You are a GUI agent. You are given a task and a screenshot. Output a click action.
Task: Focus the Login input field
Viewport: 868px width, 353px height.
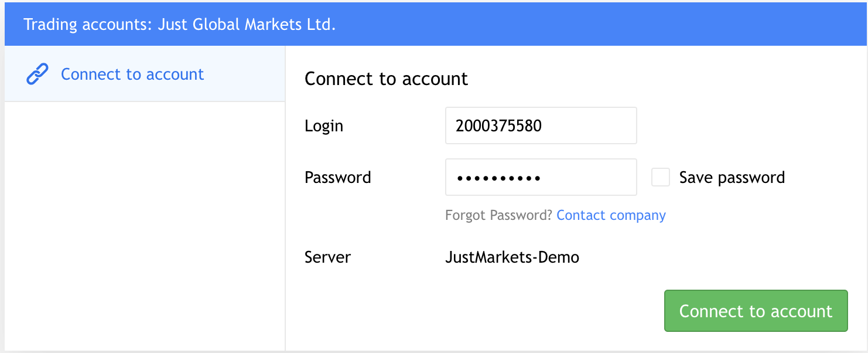[541, 125]
